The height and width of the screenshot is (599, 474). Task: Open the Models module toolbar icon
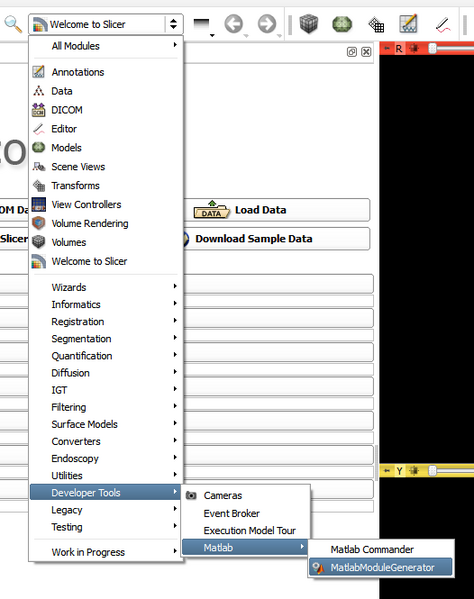342,24
